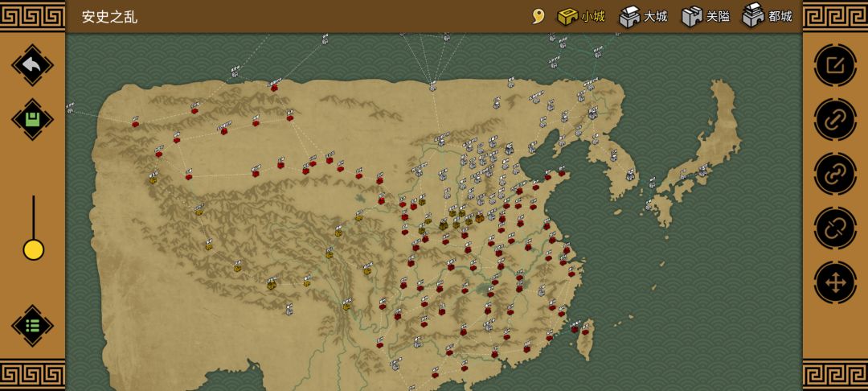Image resolution: width=868 pixels, height=391 pixels.
Task: Select the red city marker on Taiwan
Action: (x=584, y=331)
